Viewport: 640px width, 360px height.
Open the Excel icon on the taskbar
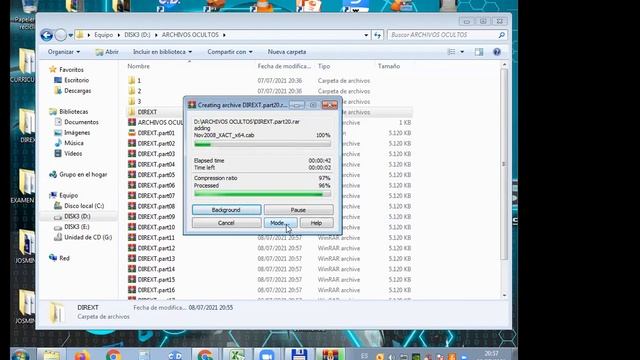[x=236, y=355]
